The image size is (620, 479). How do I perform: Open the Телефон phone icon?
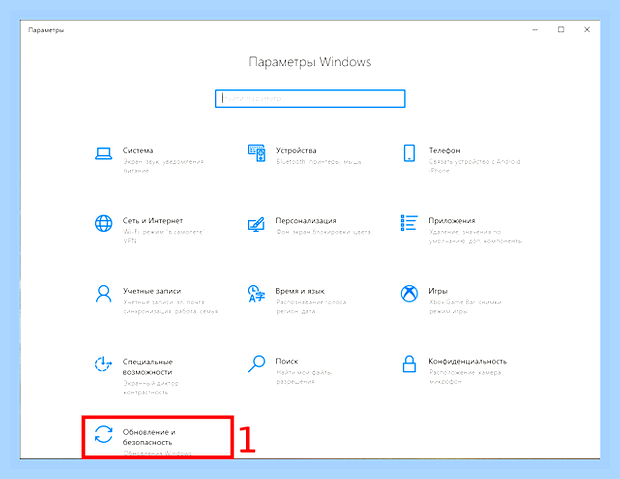409,153
